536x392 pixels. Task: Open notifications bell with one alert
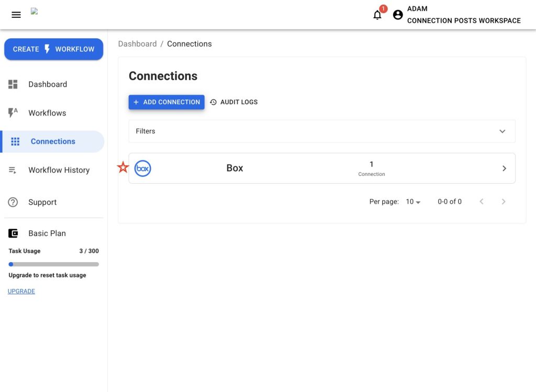(x=377, y=15)
